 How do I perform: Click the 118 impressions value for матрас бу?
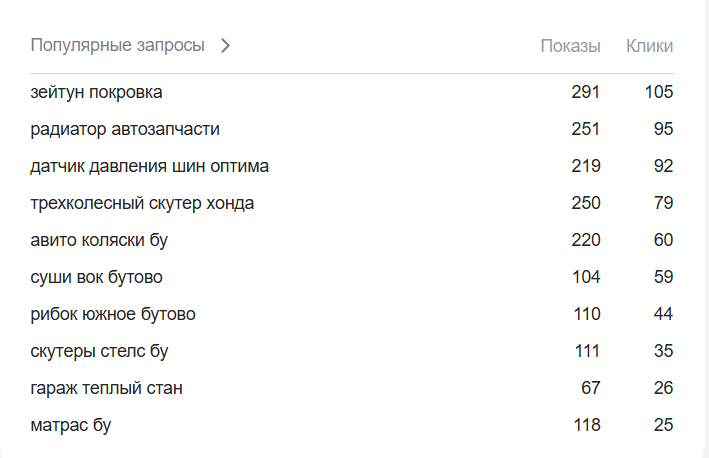point(585,425)
